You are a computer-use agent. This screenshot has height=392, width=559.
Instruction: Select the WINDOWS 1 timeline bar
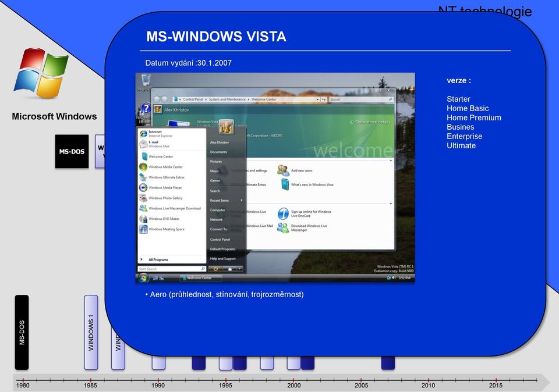tap(91, 332)
